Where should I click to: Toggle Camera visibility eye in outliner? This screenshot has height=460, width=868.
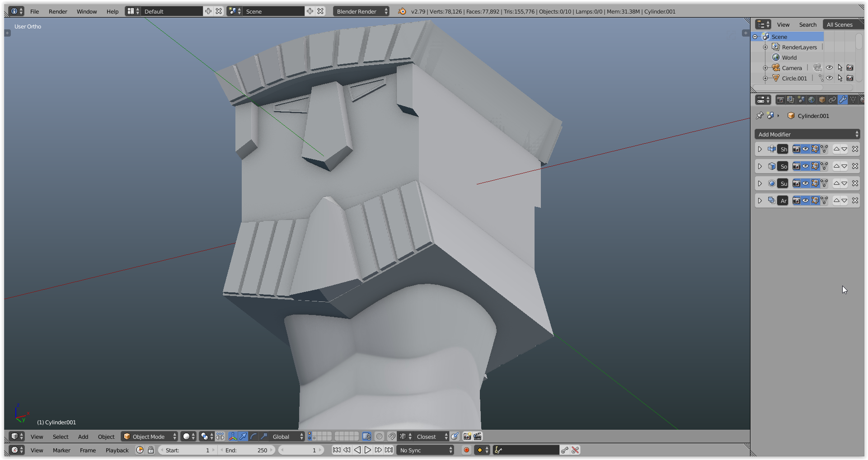[829, 68]
